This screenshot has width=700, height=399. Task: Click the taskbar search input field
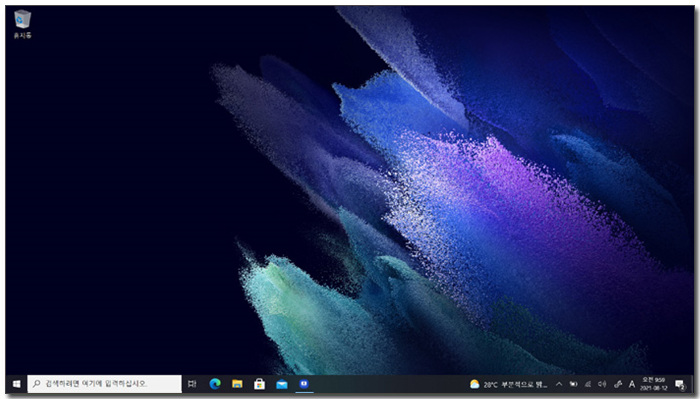click(x=104, y=384)
